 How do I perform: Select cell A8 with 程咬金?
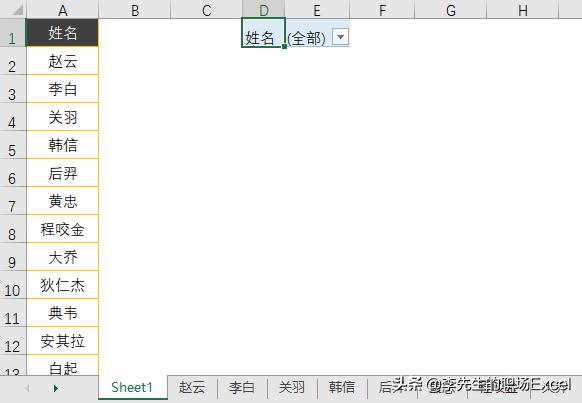(x=62, y=229)
